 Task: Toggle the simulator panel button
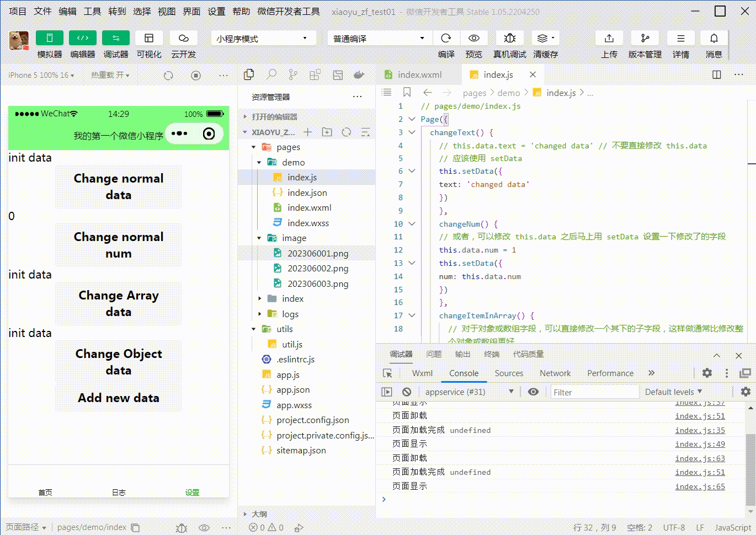pyautogui.click(x=50, y=38)
